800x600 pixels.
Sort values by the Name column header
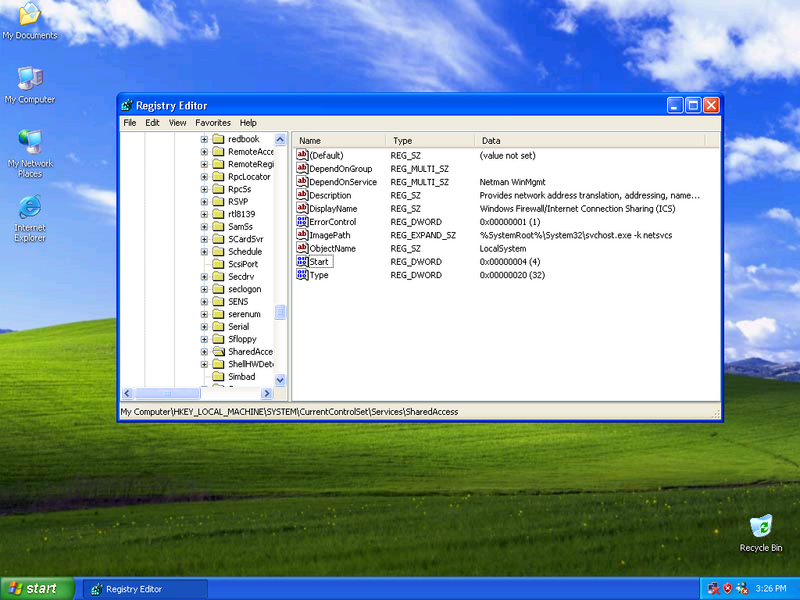(339, 140)
